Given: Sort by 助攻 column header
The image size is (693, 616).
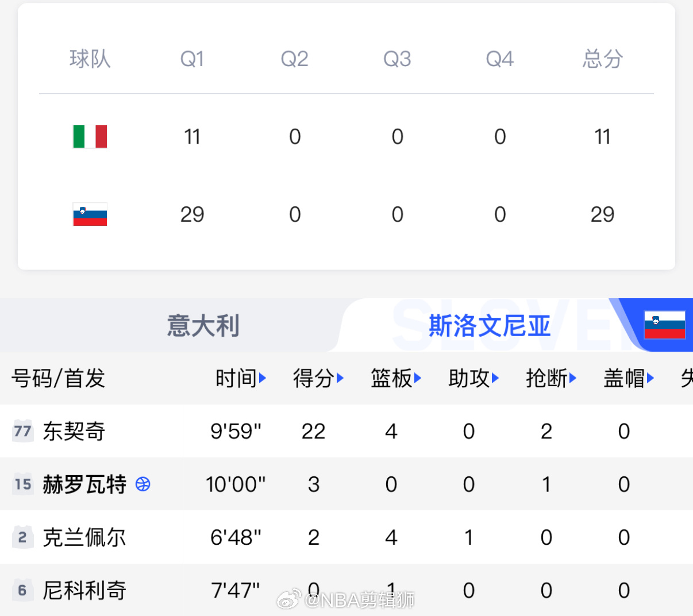Looking at the screenshot, I should 473,378.
